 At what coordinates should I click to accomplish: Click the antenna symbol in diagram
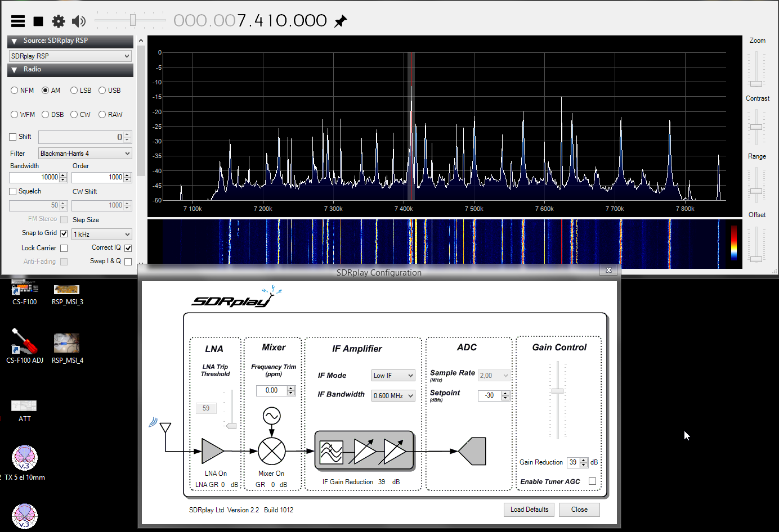coord(165,429)
